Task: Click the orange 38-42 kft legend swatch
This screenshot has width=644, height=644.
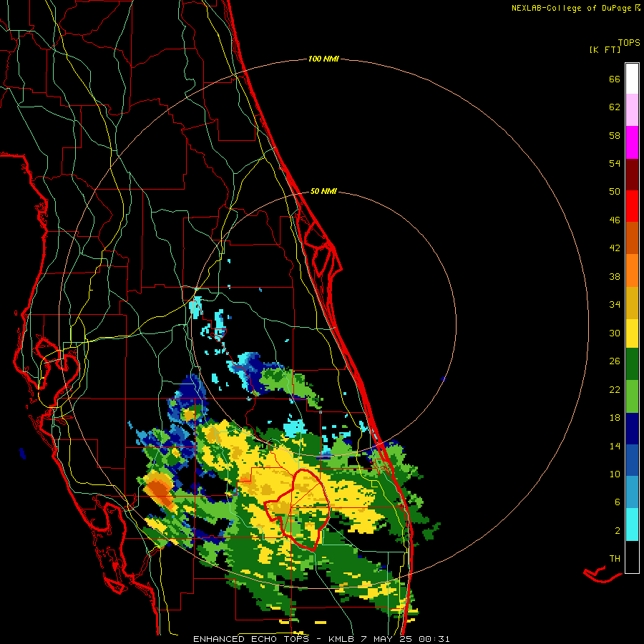Action: pyautogui.click(x=632, y=270)
